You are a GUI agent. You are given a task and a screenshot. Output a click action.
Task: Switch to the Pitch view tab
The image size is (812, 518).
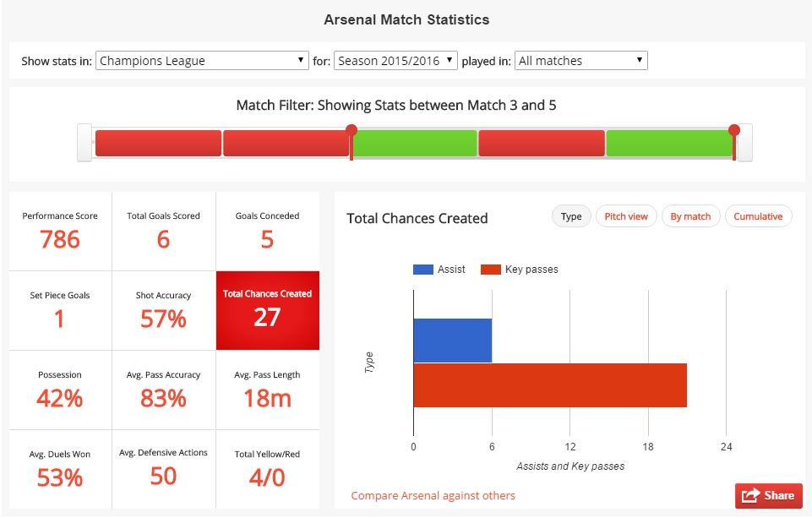[x=626, y=216]
